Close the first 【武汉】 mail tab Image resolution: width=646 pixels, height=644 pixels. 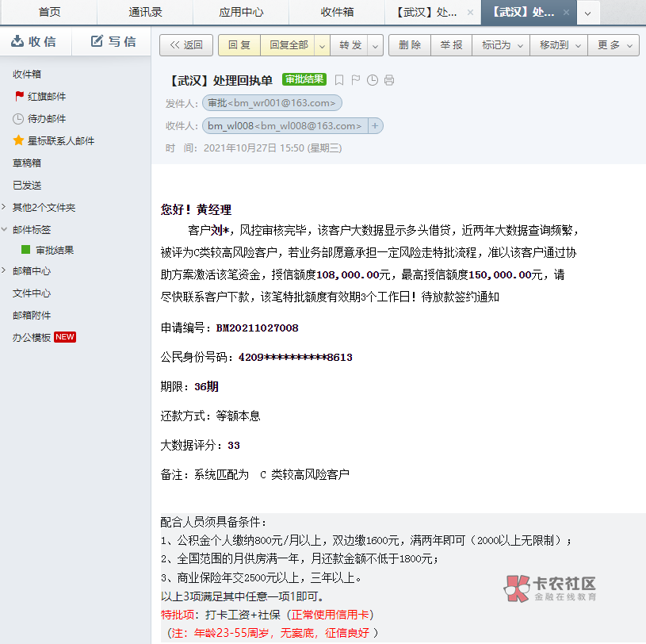click(471, 13)
